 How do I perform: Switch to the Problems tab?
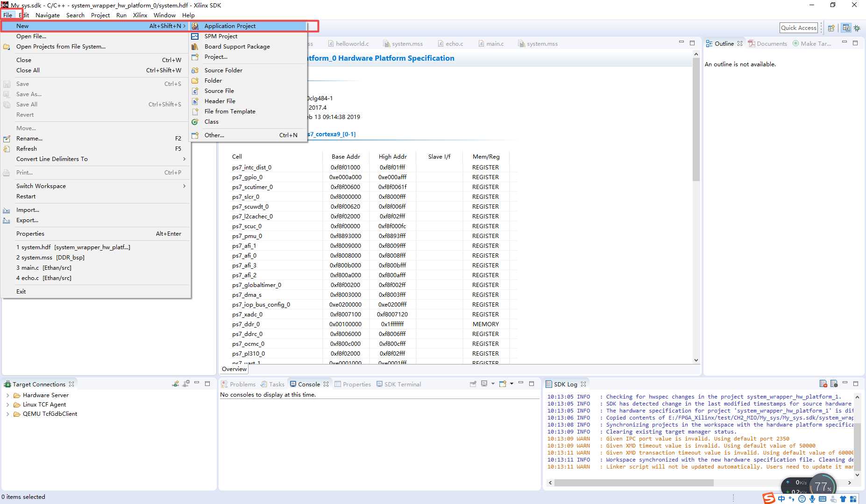[238, 384]
